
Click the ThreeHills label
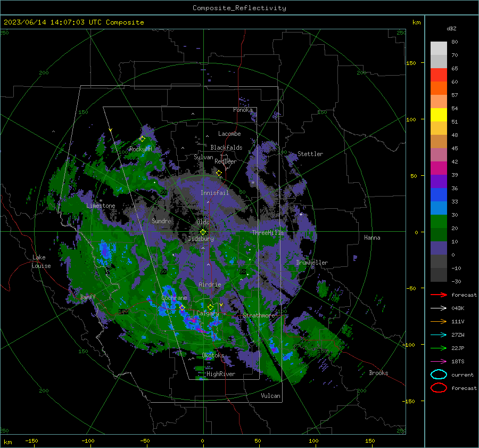point(268,233)
